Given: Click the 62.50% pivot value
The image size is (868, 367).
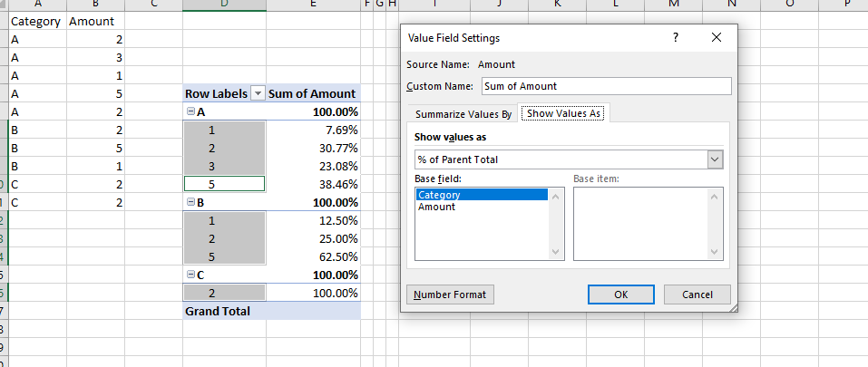Looking at the screenshot, I should (x=313, y=257).
